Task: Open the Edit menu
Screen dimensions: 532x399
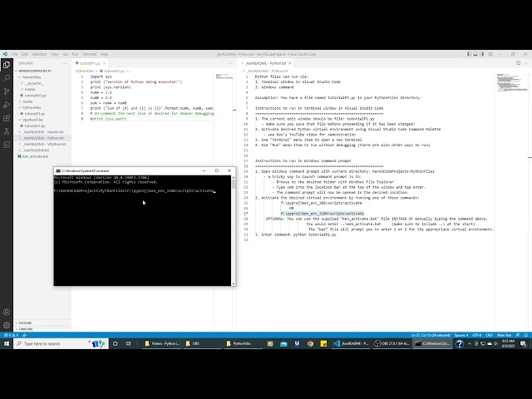Action: click(25, 54)
